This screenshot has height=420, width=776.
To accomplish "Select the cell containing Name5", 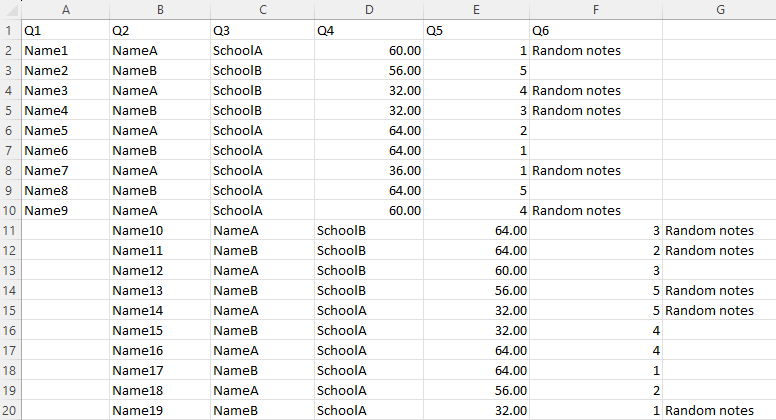I will [x=65, y=130].
